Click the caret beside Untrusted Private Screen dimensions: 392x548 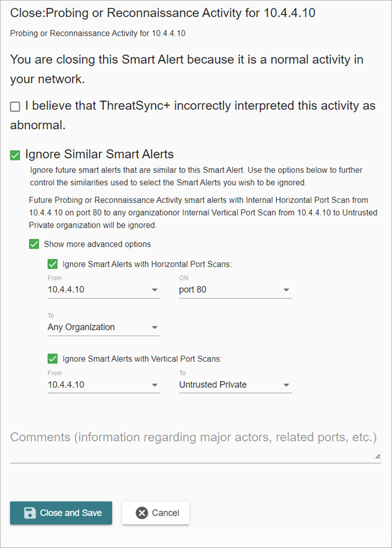(286, 385)
